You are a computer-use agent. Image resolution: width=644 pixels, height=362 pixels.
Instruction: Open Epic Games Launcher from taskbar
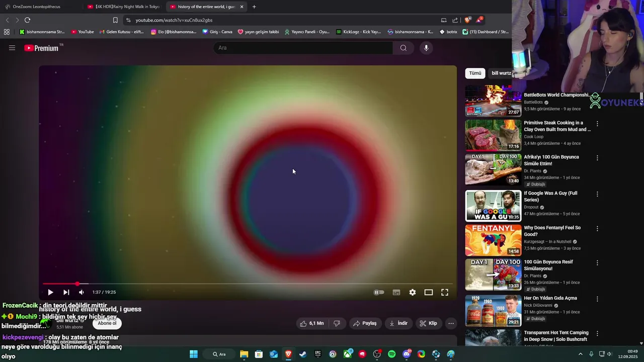(318, 354)
